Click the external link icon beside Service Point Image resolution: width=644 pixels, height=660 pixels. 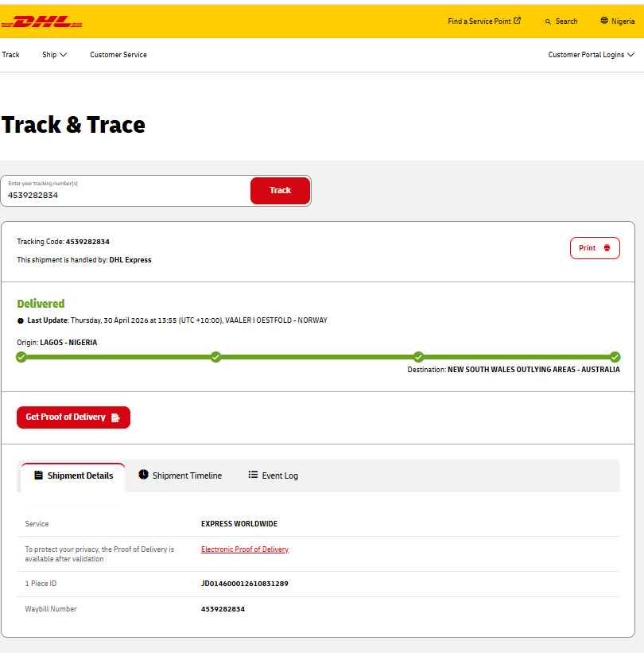tap(518, 20)
